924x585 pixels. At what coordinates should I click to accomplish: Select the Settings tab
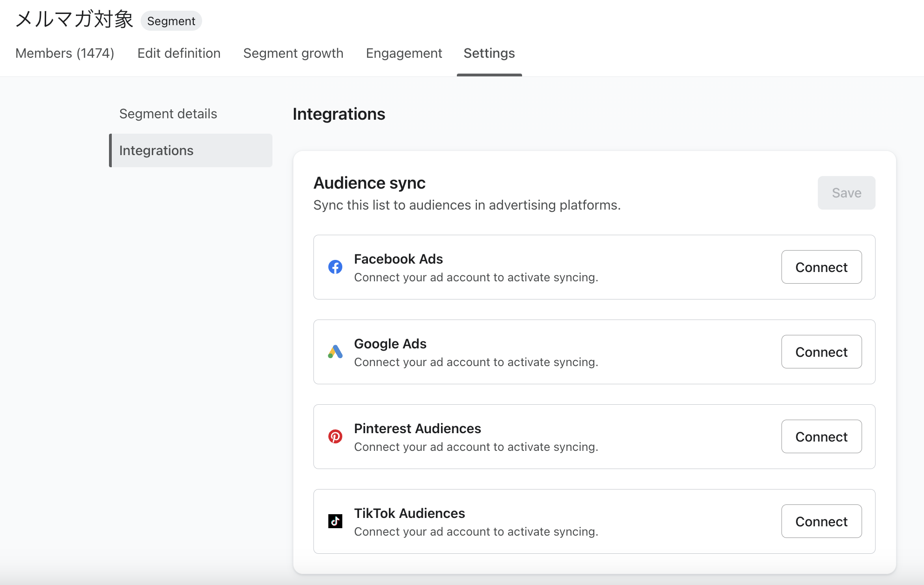[489, 53]
